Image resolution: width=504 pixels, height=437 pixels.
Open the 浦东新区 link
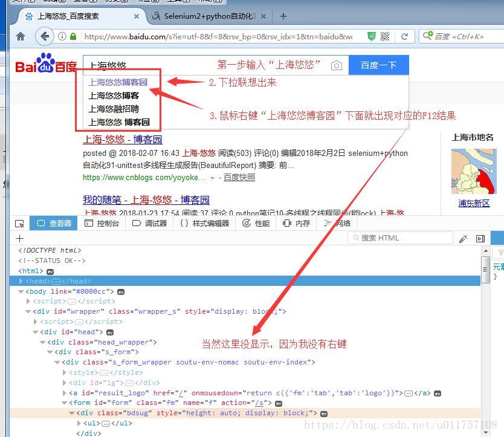pos(474,203)
